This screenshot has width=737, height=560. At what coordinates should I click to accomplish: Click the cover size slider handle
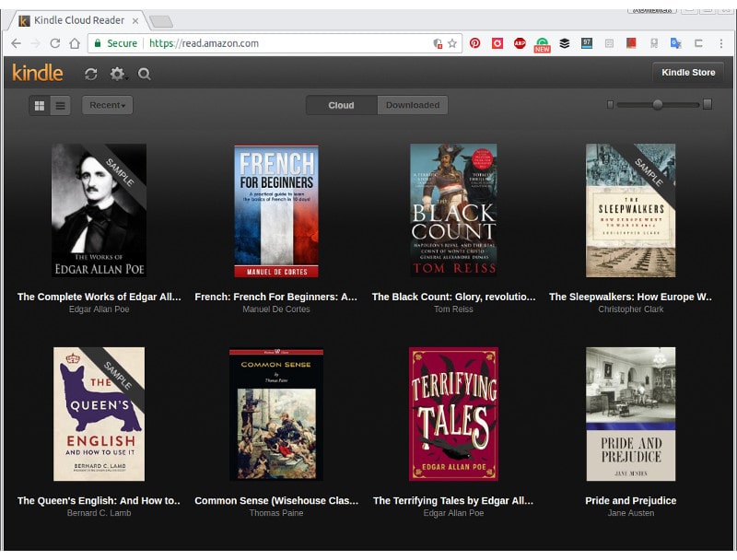click(658, 105)
